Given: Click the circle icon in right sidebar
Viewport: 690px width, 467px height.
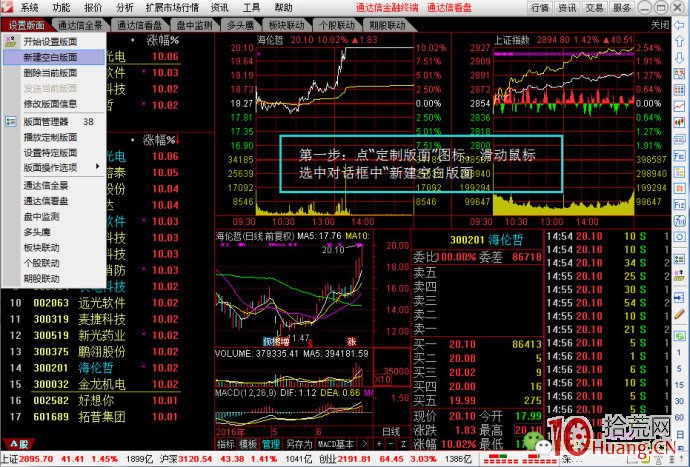Looking at the screenshot, I should (x=679, y=237).
